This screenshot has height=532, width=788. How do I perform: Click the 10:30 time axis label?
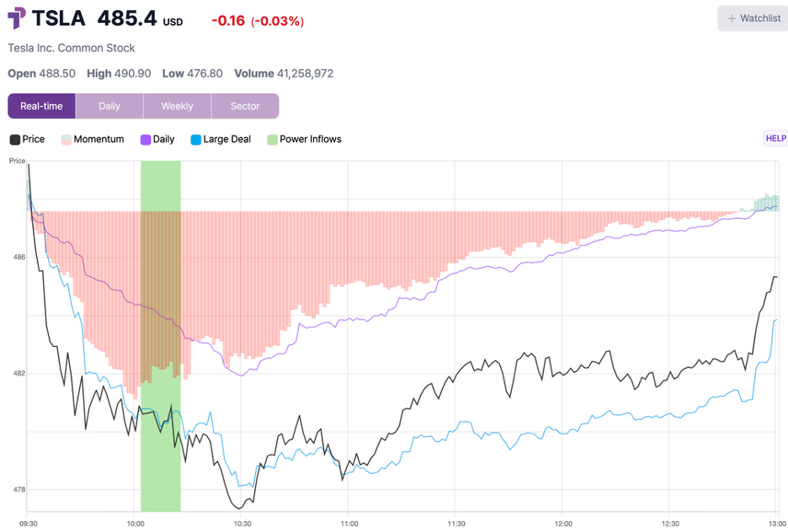click(x=242, y=524)
